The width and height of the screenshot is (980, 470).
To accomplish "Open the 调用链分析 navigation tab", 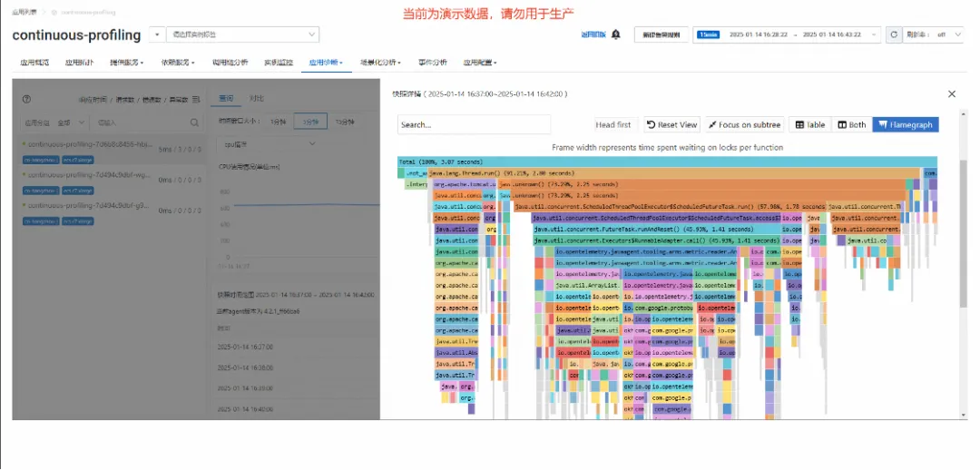I will (230, 63).
